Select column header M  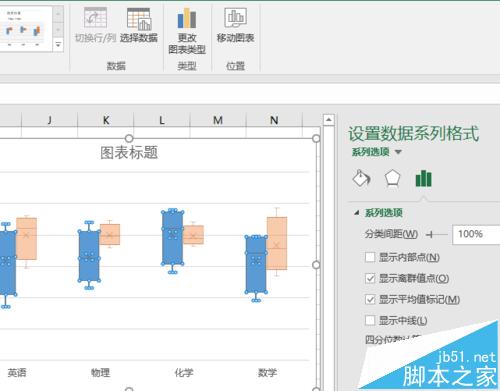218,120
